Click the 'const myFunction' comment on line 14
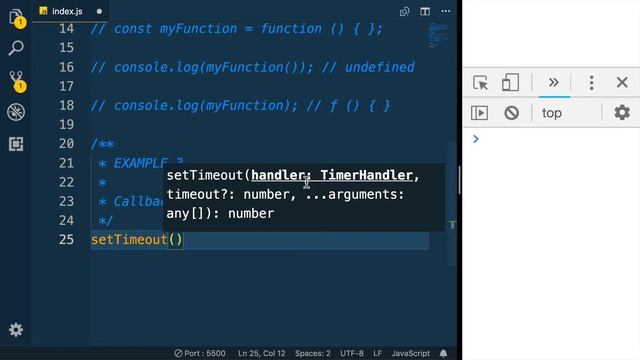The width and height of the screenshot is (640, 360). click(237, 29)
